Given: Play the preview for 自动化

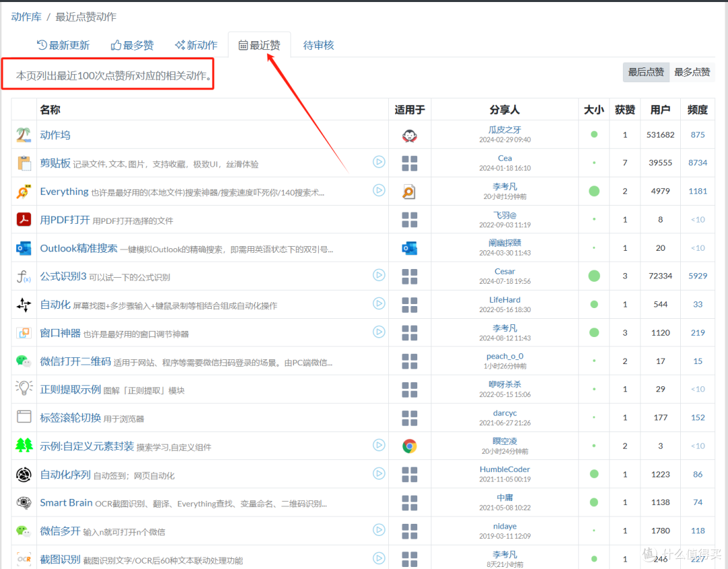Looking at the screenshot, I should (379, 303).
